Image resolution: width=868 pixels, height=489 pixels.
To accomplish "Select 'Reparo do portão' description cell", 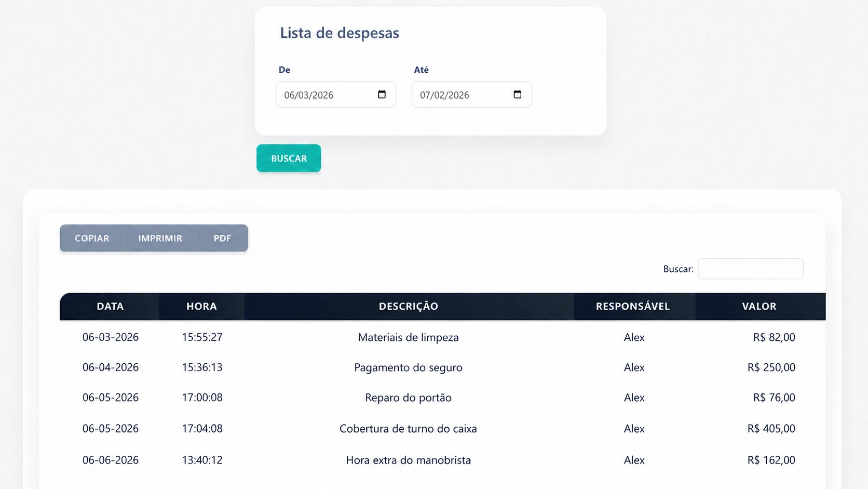I will 409,398.
